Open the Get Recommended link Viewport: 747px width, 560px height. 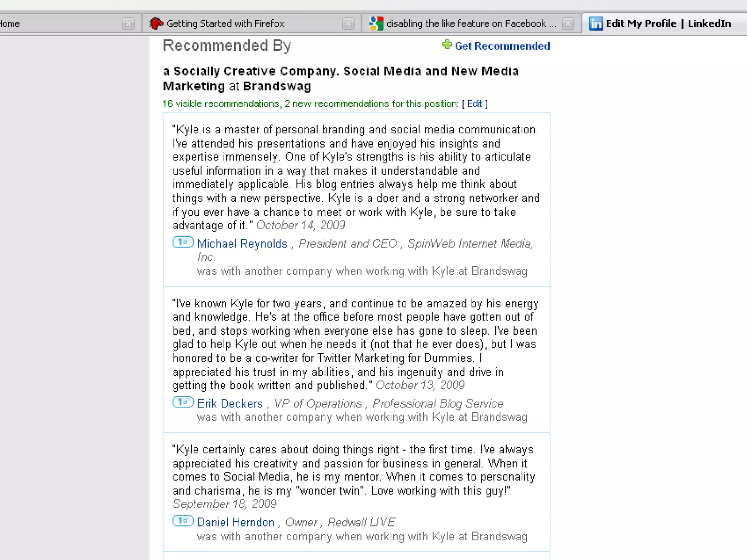click(x=502, y=46)
